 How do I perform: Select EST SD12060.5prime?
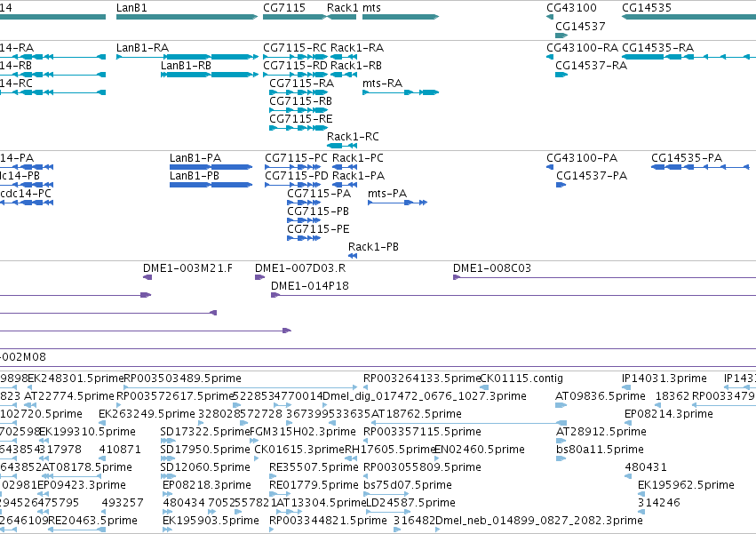pos(168,476)
